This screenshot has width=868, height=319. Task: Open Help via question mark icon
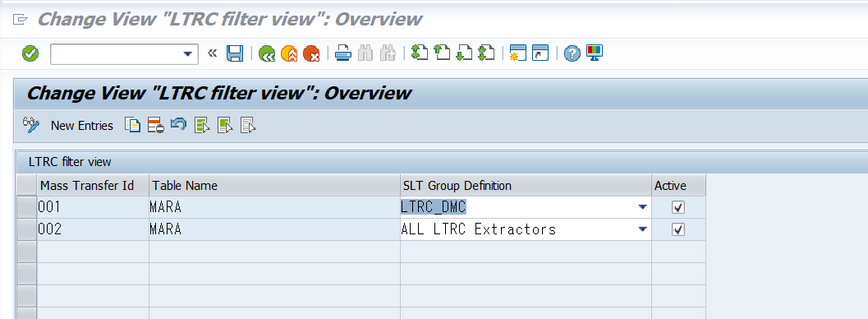(x=572, y=53)
